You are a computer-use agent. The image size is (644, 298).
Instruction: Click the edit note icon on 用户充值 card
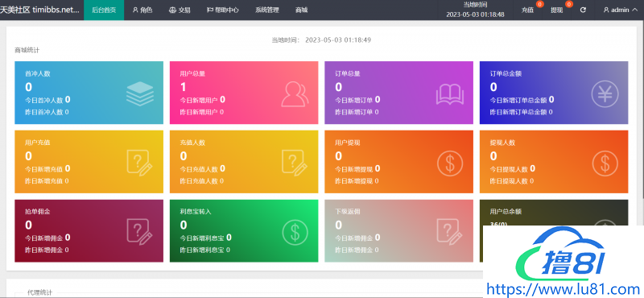139,163
